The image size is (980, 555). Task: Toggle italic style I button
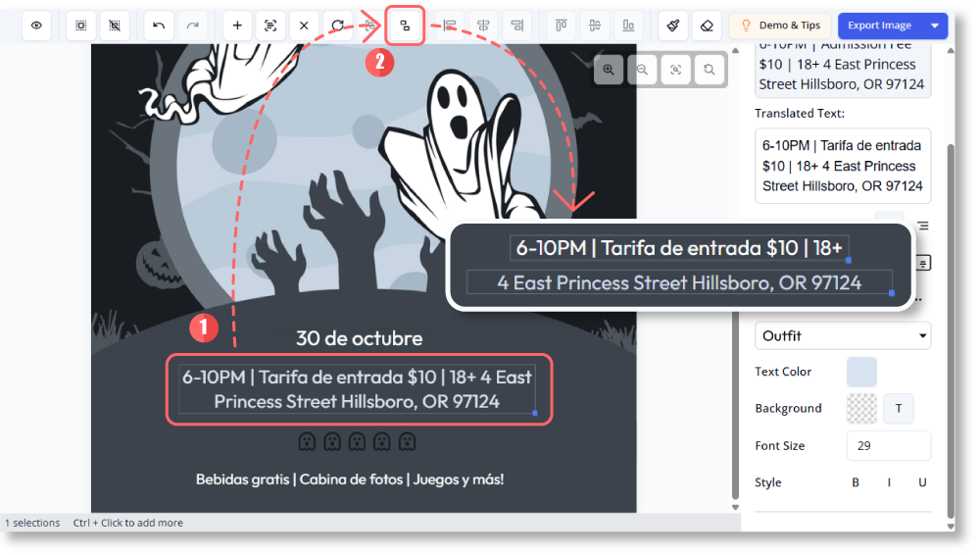pyautogui.click(x=889, y=482)
